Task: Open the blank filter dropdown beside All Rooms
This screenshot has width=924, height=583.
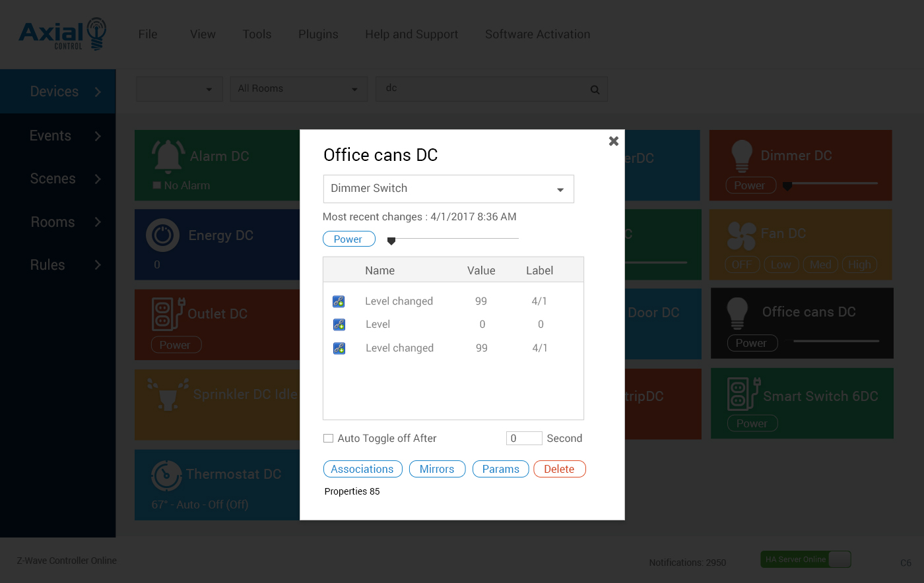Action: 180,89
